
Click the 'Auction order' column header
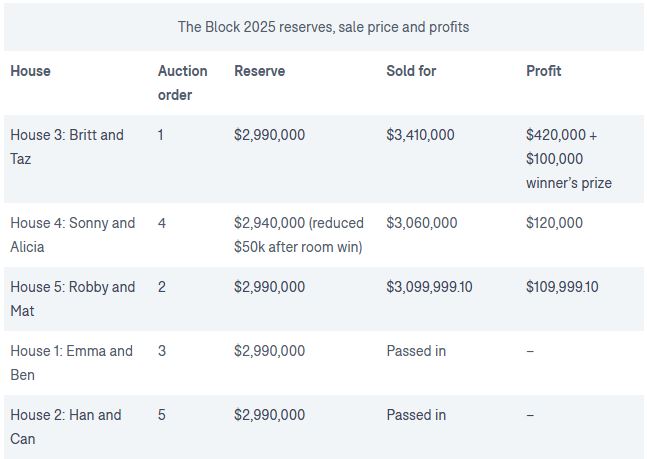(182, 83)
